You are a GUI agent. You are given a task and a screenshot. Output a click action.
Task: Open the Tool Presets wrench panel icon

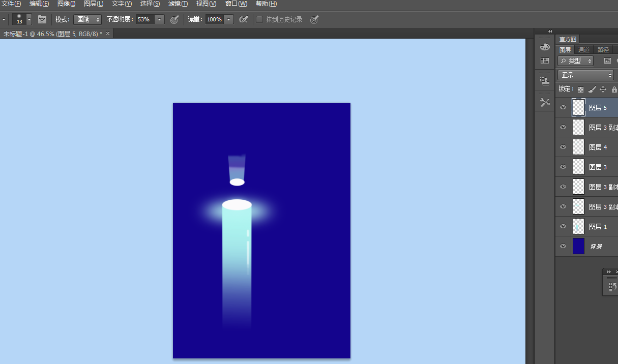click(x=545, y=102)
